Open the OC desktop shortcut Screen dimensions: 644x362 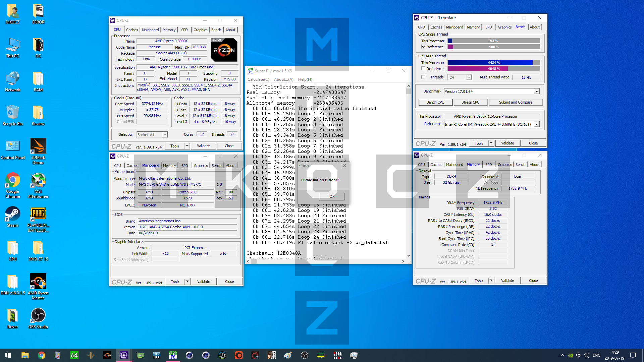(38, 48)
